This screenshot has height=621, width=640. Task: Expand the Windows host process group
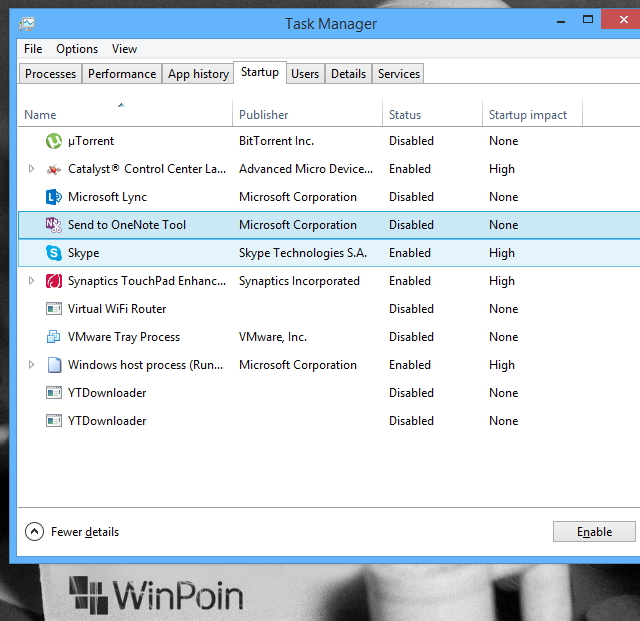click(x=31, y=365)
